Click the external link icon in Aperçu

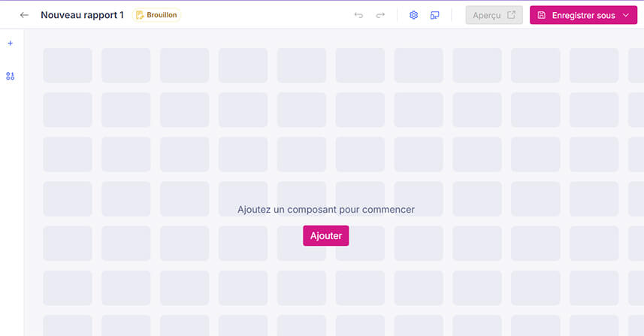(511, 15)
